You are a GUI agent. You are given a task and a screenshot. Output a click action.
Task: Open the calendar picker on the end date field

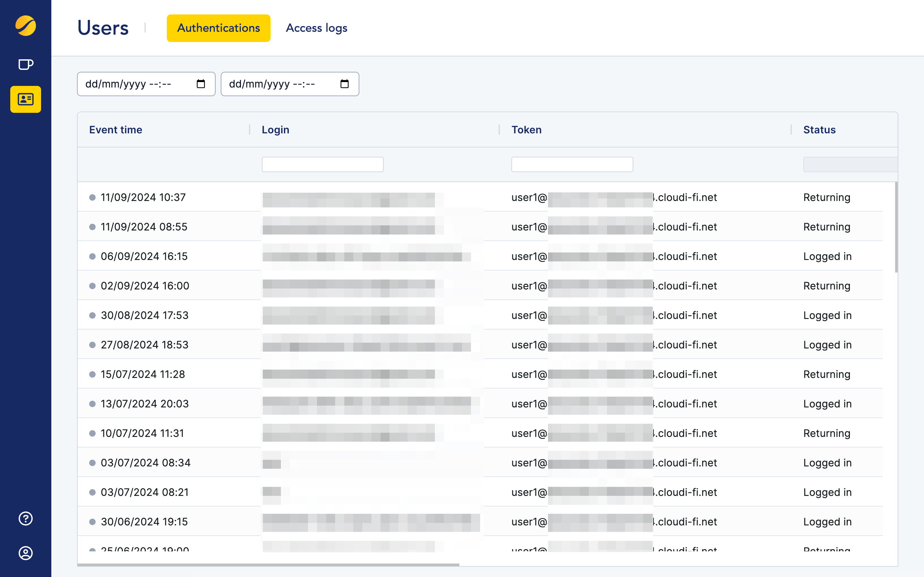[345, 84]
